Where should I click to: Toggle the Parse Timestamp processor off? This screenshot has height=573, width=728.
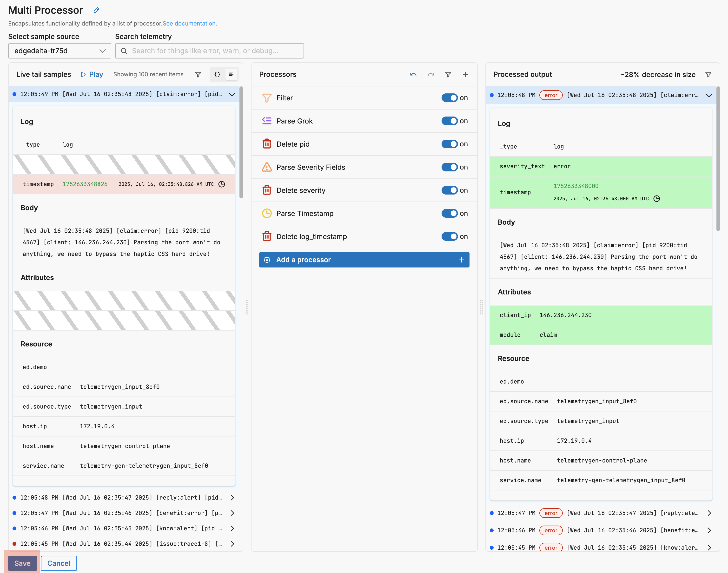pos(450,213)
